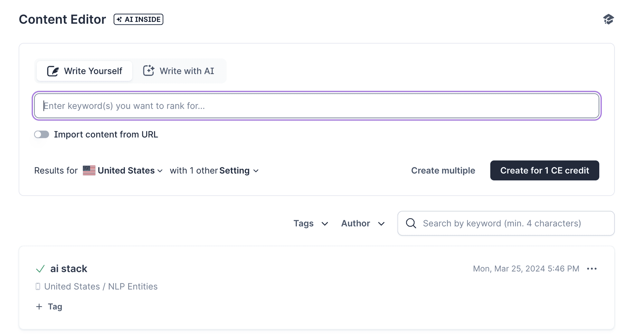The height and width of the screenshot is (334, 644).
Task: Click the Write with AI sparkle icon
Action: point(148,71)
